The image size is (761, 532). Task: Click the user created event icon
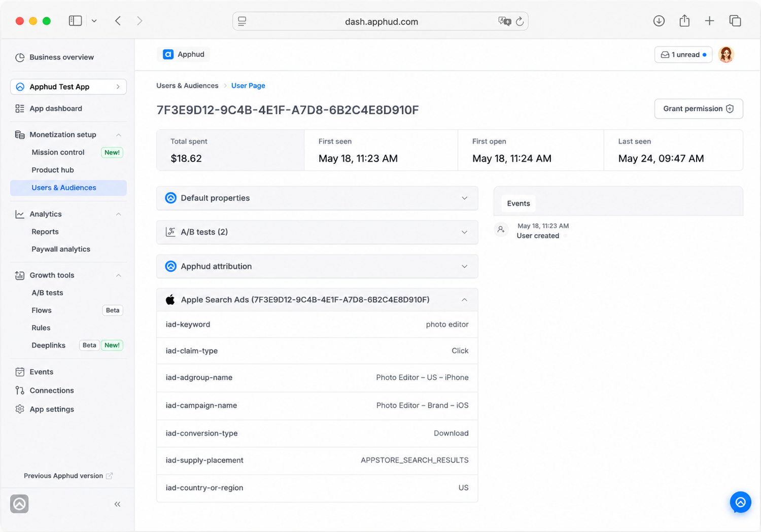(501, 230)
